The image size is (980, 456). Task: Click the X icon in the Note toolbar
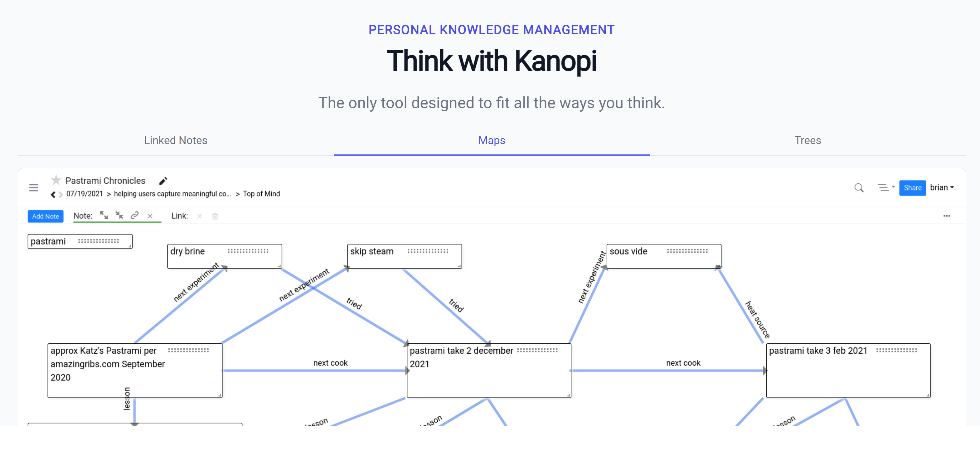(x=150, y=216)
